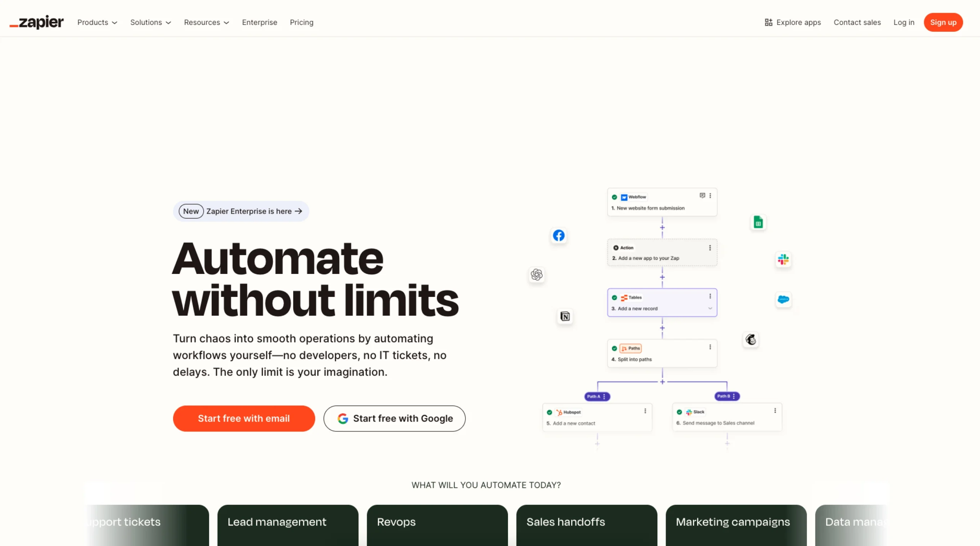Screen dimensions: 980x546
Task: Click the Explore apps grid icon
Action: click(x=769, y=22)
